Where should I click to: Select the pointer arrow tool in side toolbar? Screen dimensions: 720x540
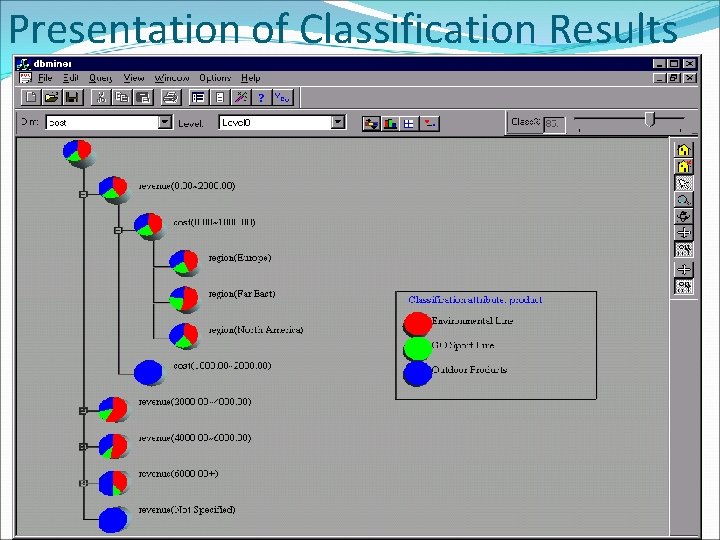(x=684, y=183)
